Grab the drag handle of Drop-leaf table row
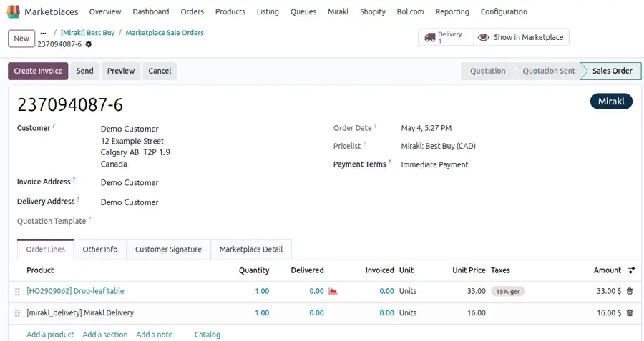Viewport: 644px width, 341px height. point(17,292)
